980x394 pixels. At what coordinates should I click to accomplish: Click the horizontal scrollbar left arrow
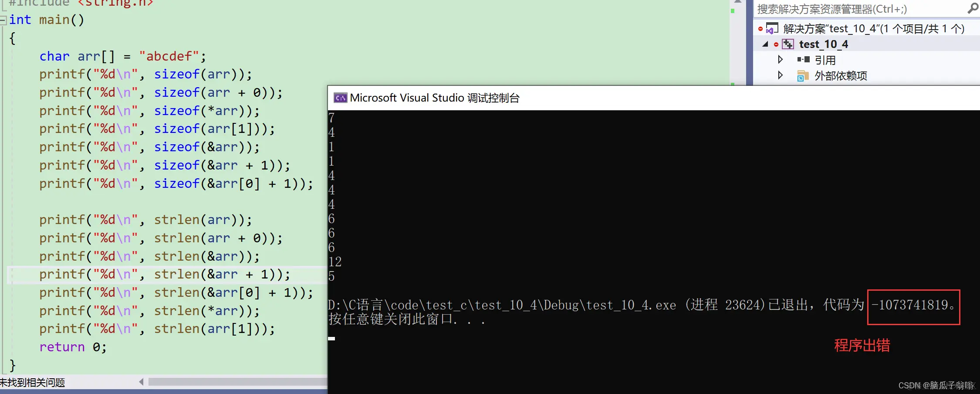[141, 382]
